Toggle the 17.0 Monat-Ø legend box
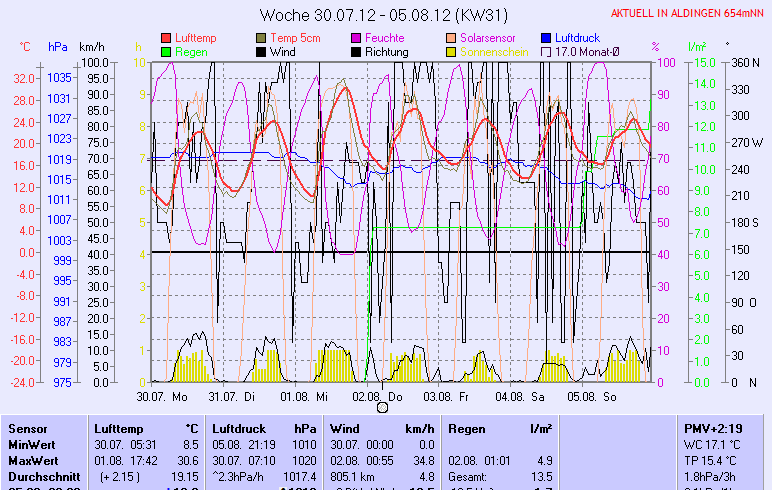Viewport: 772px width, 490px height. tap(546, 51)
